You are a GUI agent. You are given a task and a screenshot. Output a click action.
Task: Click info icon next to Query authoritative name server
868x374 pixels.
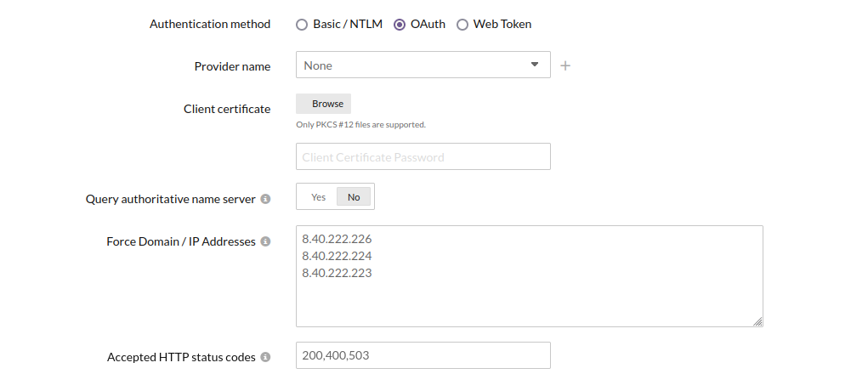point(265,199)
